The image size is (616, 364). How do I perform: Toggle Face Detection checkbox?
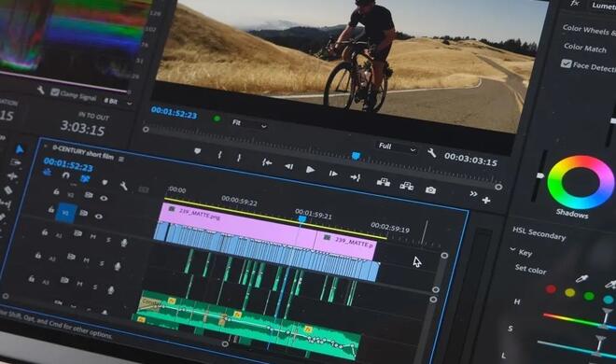(x=566, y=63)
